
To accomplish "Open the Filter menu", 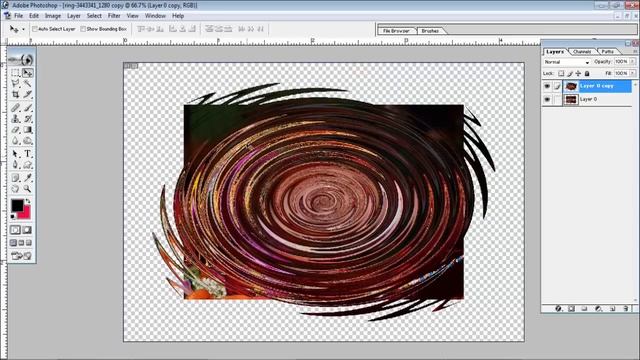I will tap(114, 16).
